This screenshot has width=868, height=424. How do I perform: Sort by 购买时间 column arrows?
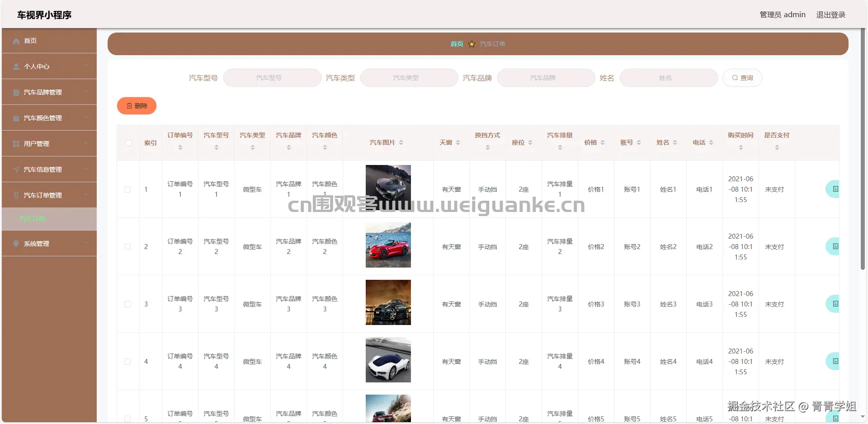741,147
